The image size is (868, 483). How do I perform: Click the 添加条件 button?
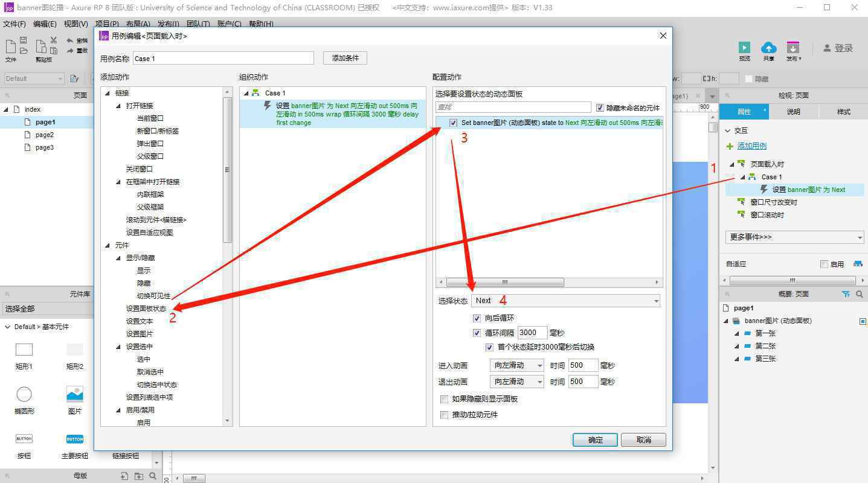[345, 58]
